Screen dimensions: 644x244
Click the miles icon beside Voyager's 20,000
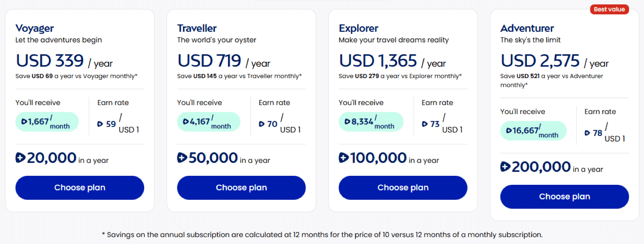pyautogui.click(x=21, y=158)
